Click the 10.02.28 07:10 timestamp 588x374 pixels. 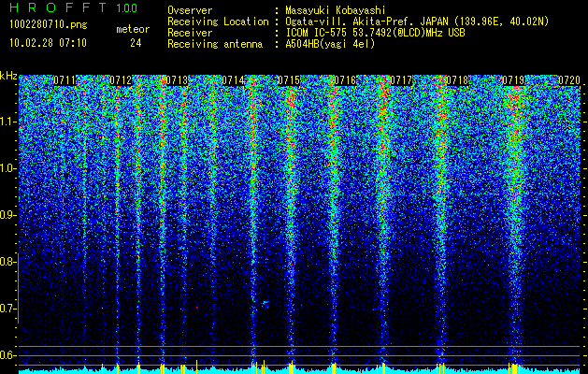click(x=46, y=43)
